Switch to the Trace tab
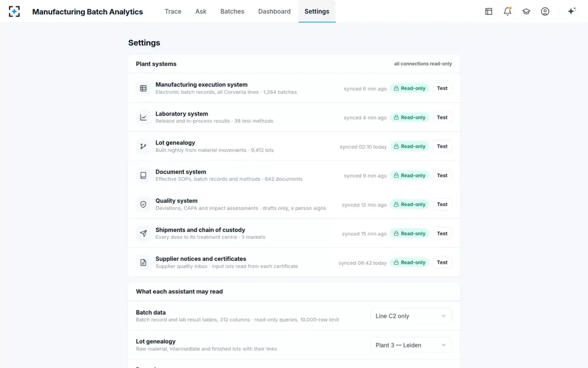588x368 pixels. 173,11
